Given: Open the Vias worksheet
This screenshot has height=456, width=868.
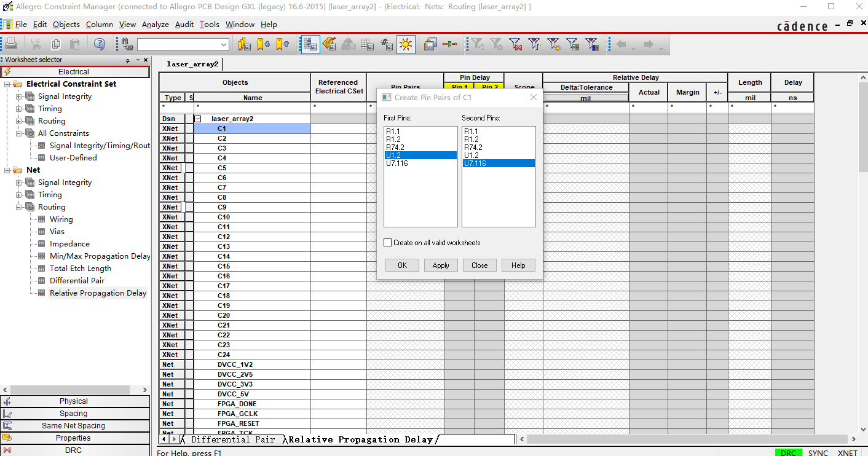Looking at the screenshot, I should (57, 232).
